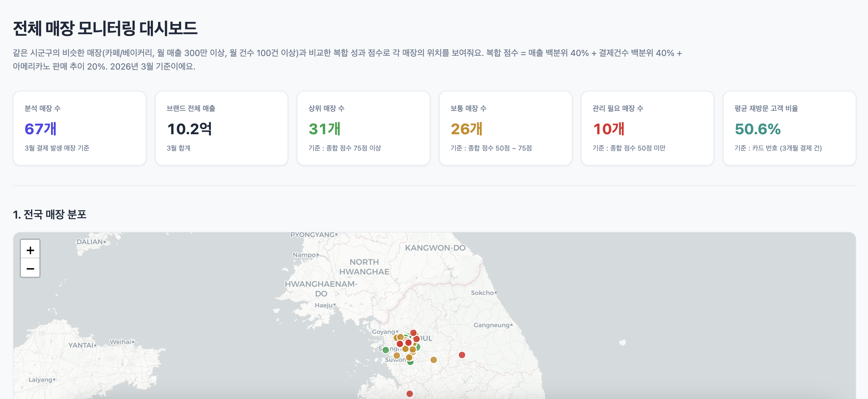Click the text 기준 : 종합 점수 50점 미만

(x=629, y=148)
